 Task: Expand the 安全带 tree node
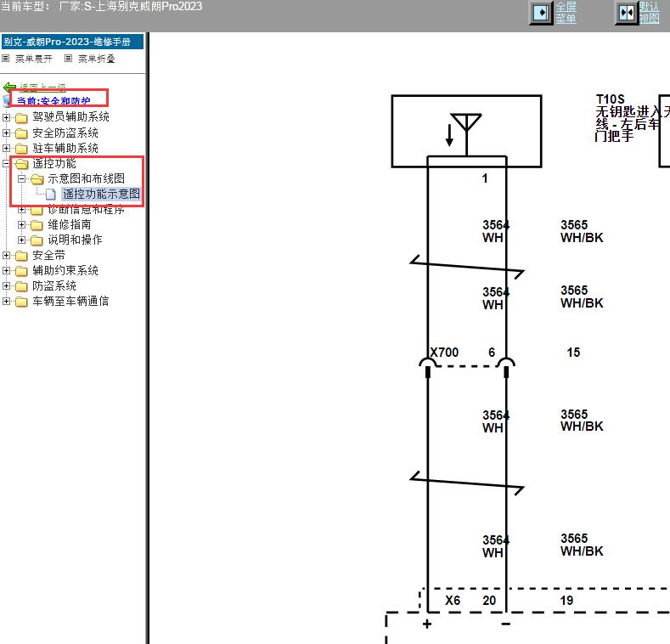(x=6, y=255)
